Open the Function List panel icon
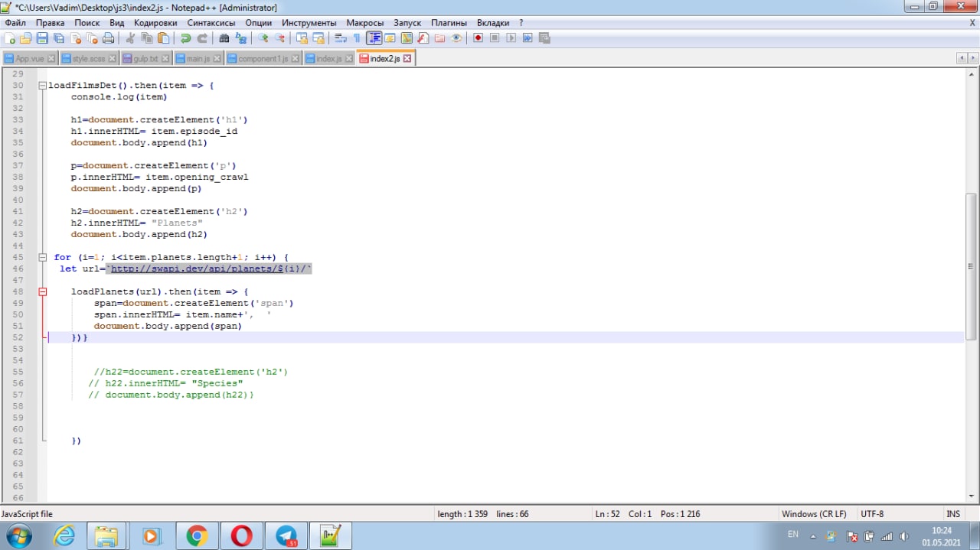The width and height of the screenshot is (980, 550). pyautogui.click(x=423, y=37)
